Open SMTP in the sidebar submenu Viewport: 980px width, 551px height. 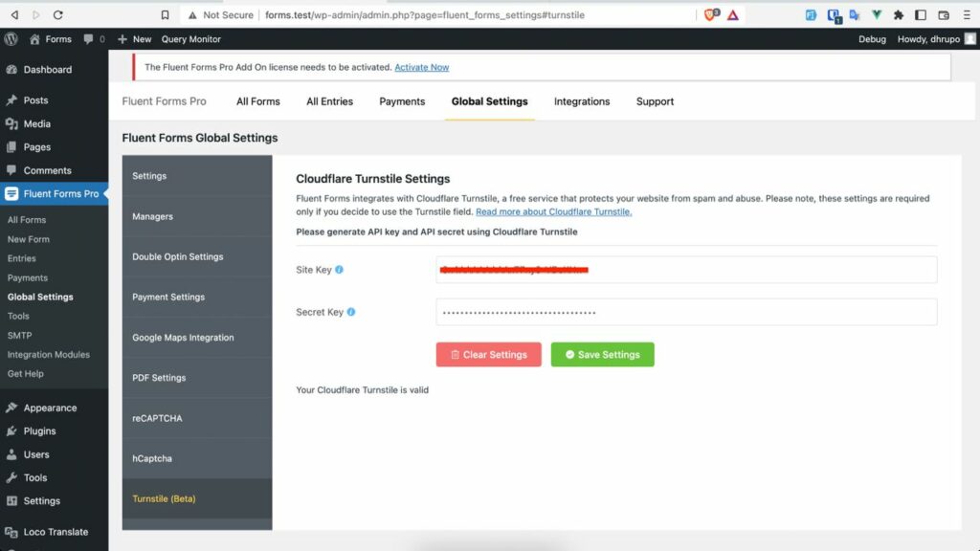pyautogui.click(x=19, y=336)
